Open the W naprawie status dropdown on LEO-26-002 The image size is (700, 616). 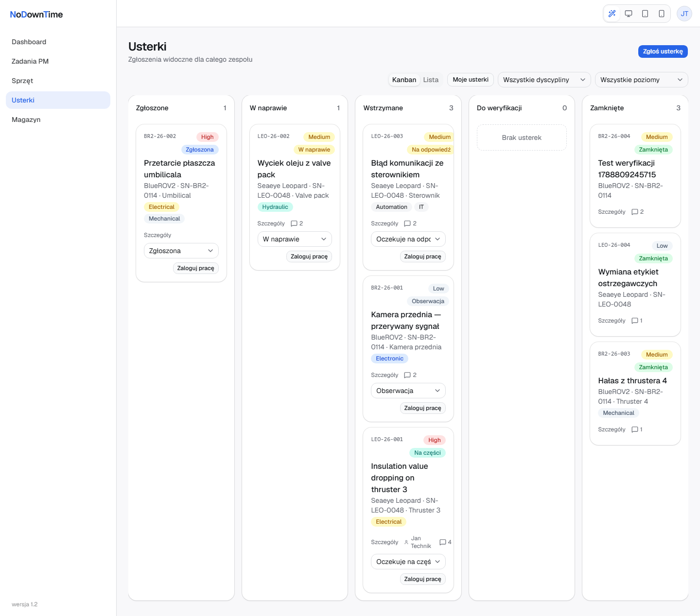pos(295,239)
